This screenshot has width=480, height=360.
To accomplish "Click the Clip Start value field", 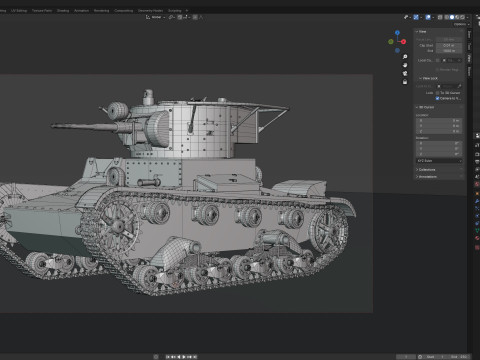I will tap(449, 45).
